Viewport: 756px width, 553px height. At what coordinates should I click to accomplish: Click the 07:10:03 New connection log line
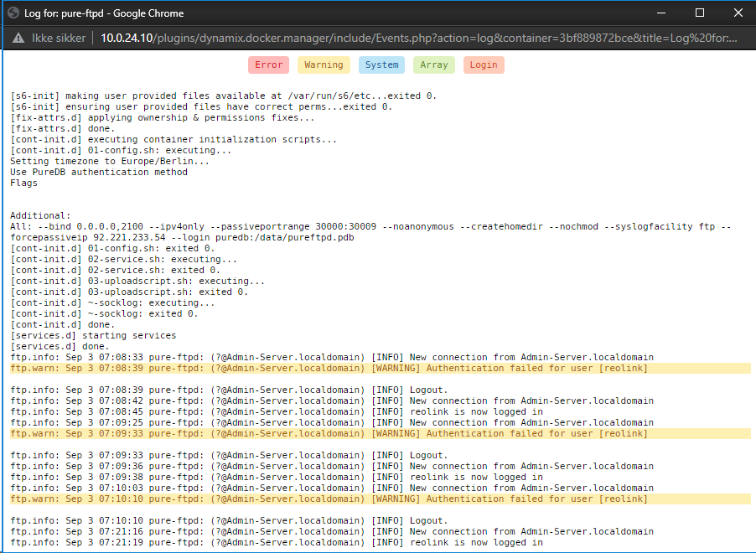[332, 488]
